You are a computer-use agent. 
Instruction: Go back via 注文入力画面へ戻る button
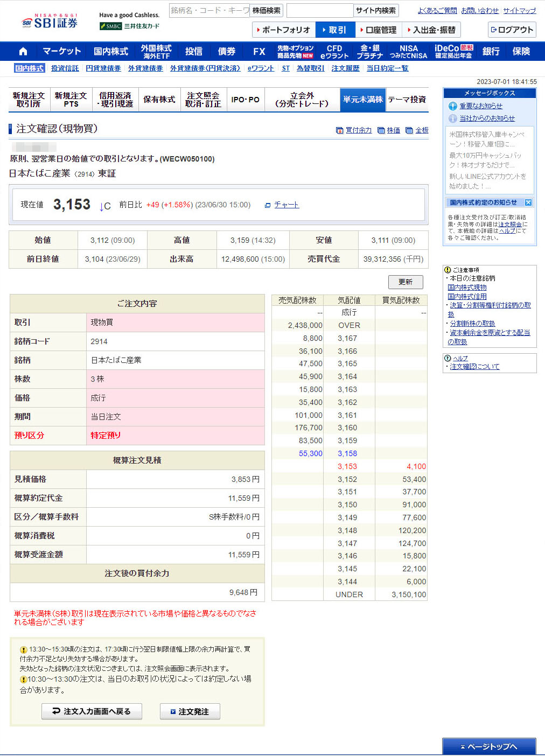point(92,711)
